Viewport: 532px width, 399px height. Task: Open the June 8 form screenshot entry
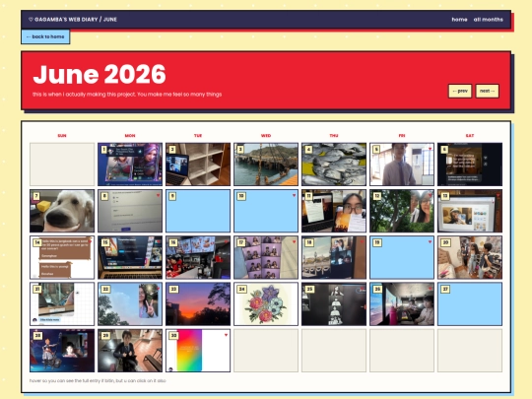(130, 211)
